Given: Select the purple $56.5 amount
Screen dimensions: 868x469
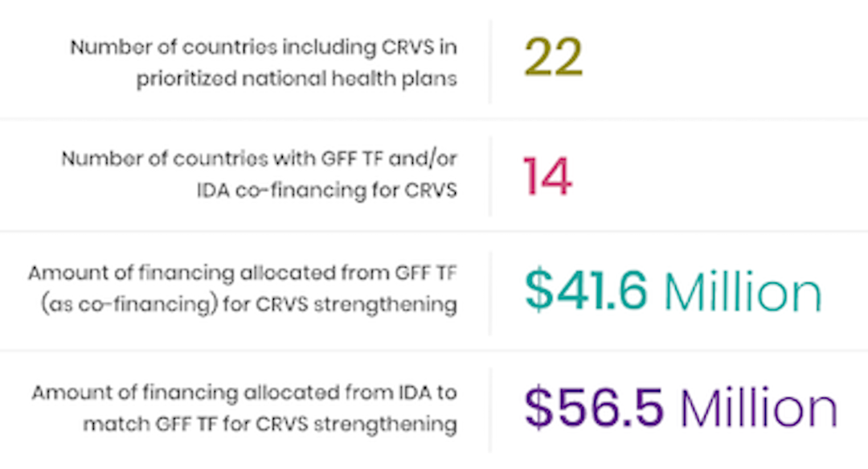Looking at the screenshot, I should click(x=594, y=408).
